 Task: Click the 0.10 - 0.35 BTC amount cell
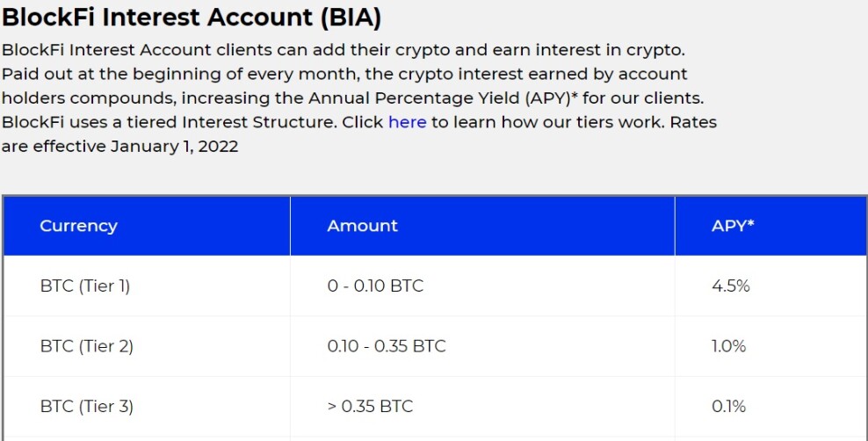coord(482,346)
